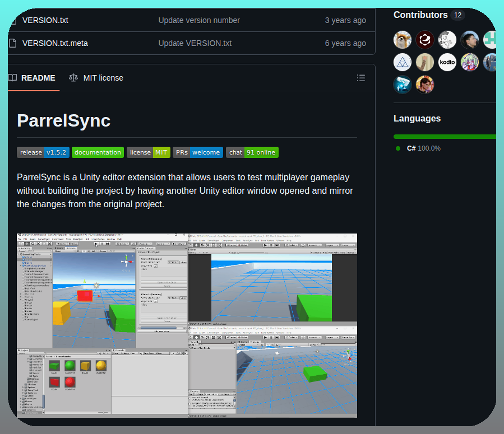Open the dark-haired man photo avatar contributor
This screenshot has height=434, width=504.
tap(470, 40)
